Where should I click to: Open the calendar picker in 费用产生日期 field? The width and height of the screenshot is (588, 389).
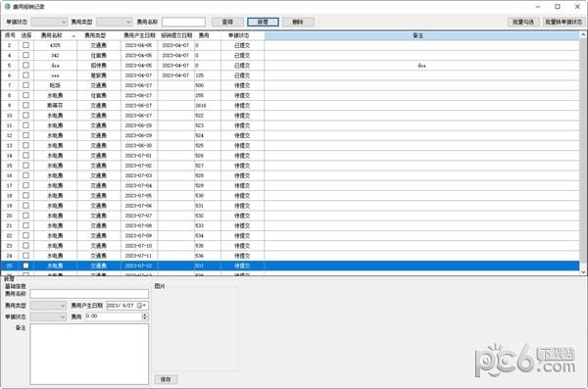[141, 306]
